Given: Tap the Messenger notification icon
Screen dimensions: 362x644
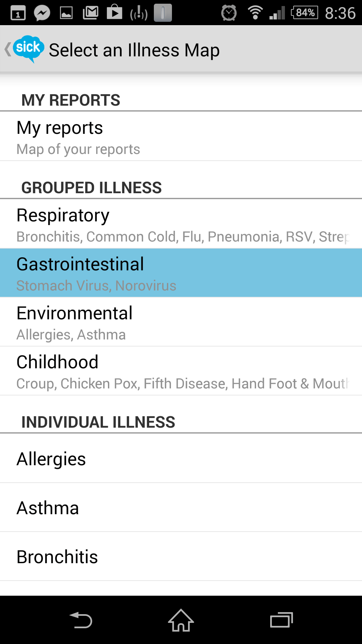Looking at the screenshot, I should (x=42, y=13).
